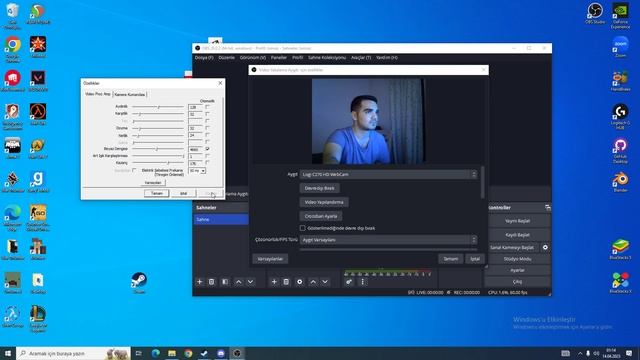Enable auto checkbox for Art Işık Karşılaştırması
This screenshot has width=640, height=360.
pos(207,156)
